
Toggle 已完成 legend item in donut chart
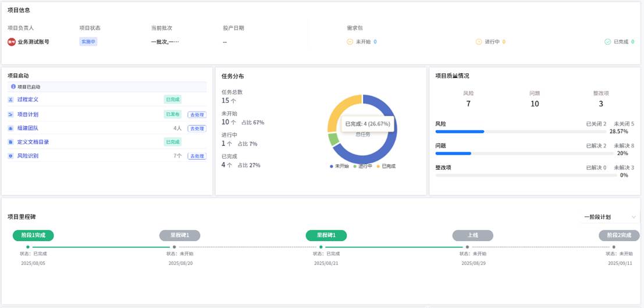point(386,167)
